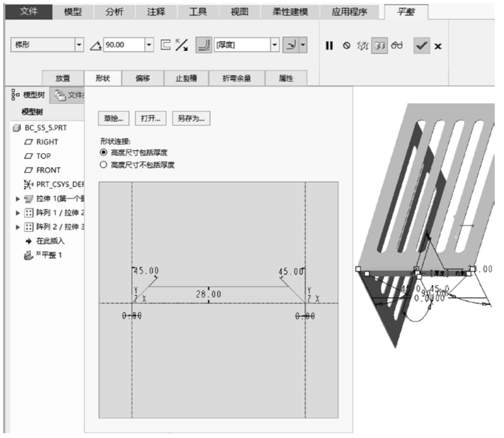
Task: Click the 打开... button
Action: pos(151,119)
